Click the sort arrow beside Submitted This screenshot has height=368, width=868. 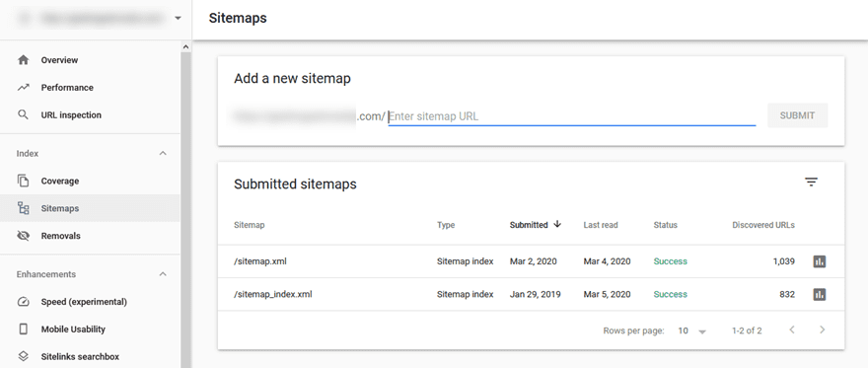[557, 224]
